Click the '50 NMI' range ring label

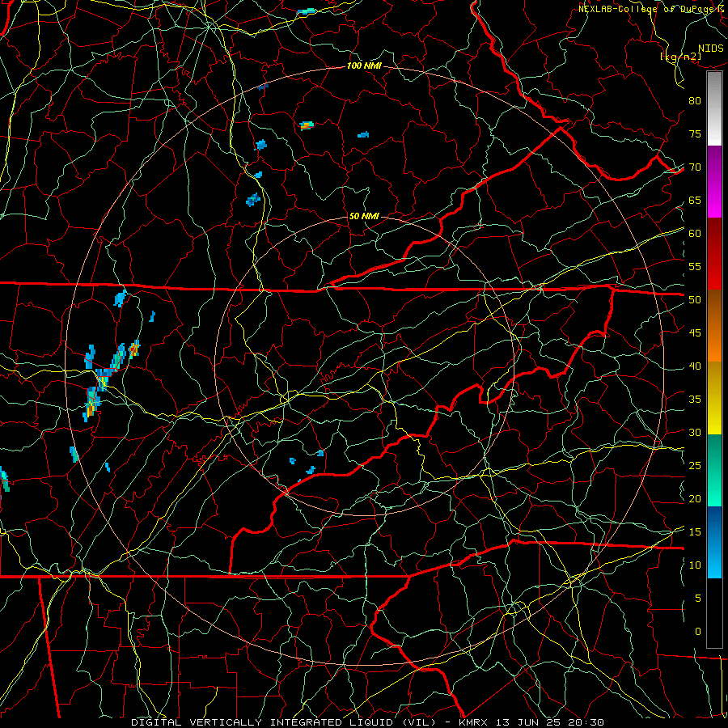tap(364, 216)
